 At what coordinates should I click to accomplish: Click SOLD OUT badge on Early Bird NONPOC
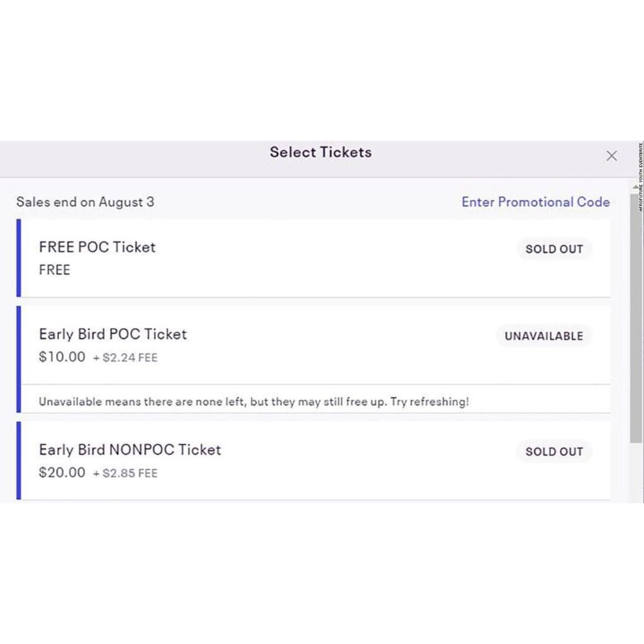(x=554, y=452)
